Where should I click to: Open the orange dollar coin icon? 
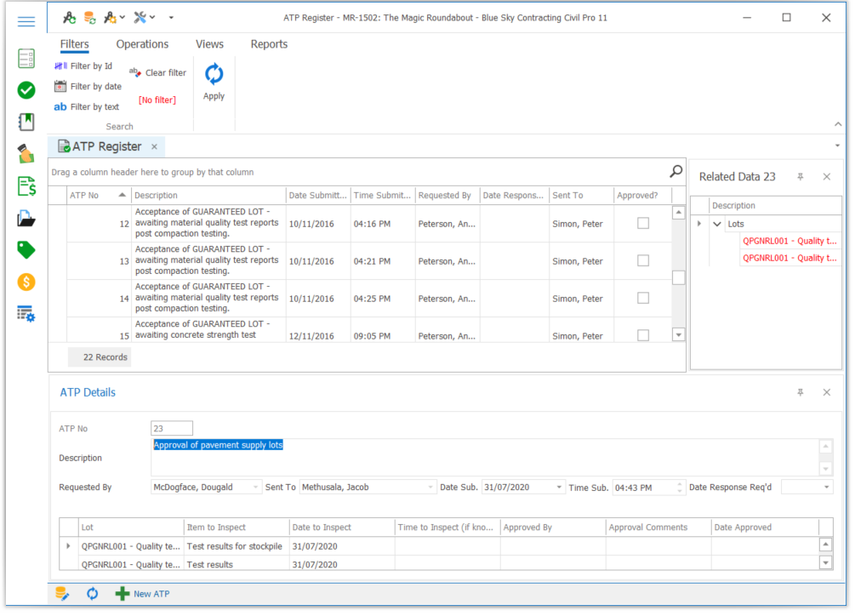click(26, 282)
